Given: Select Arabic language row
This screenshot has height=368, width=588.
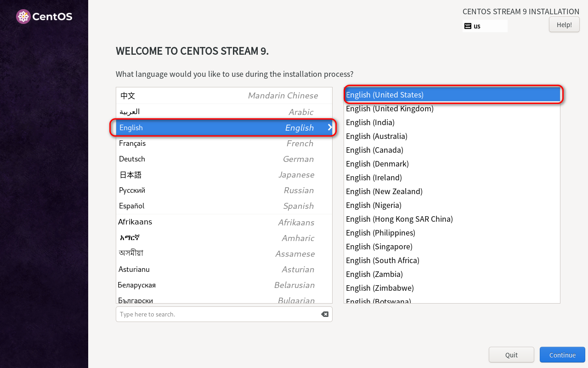Looking at the screenshot, I should coord(224,112).
